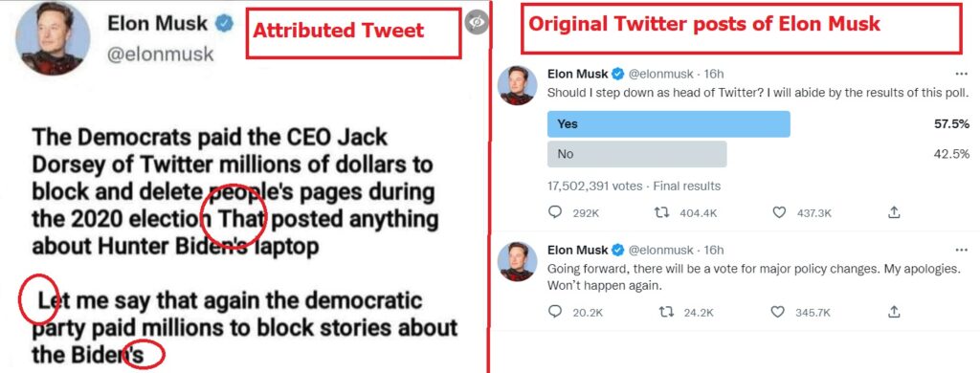Click the @elonmusk handle under the large name
This screenshot has width=980, height=373.
point(161,55)
